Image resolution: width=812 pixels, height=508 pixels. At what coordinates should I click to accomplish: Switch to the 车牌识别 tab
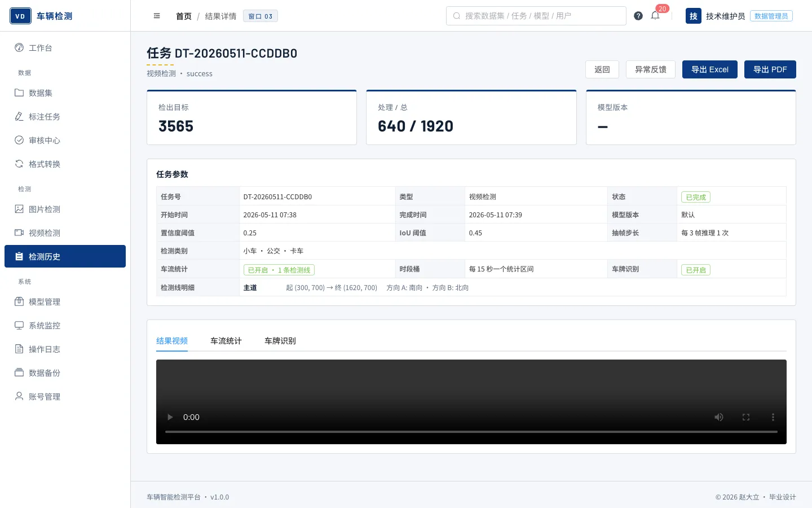280,341
